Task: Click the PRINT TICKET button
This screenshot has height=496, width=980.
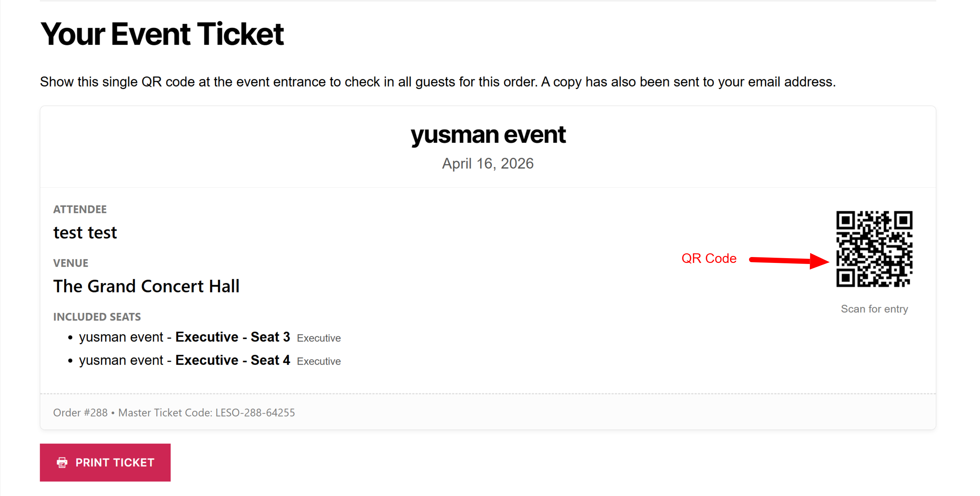Action: (x=105, y=462)
